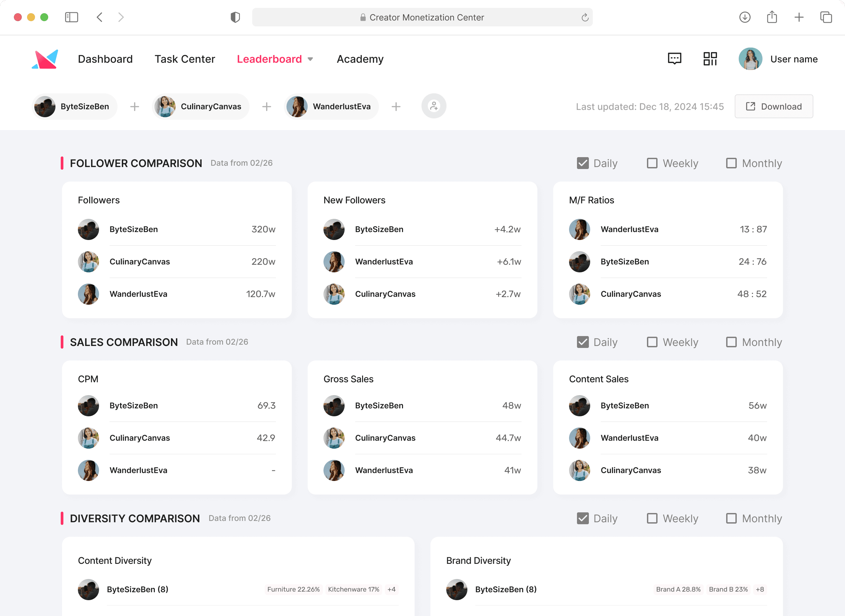The width and height of the screenshot is (845, 616).
Task: Open the Task Center tab
Action: pos(185,59)
